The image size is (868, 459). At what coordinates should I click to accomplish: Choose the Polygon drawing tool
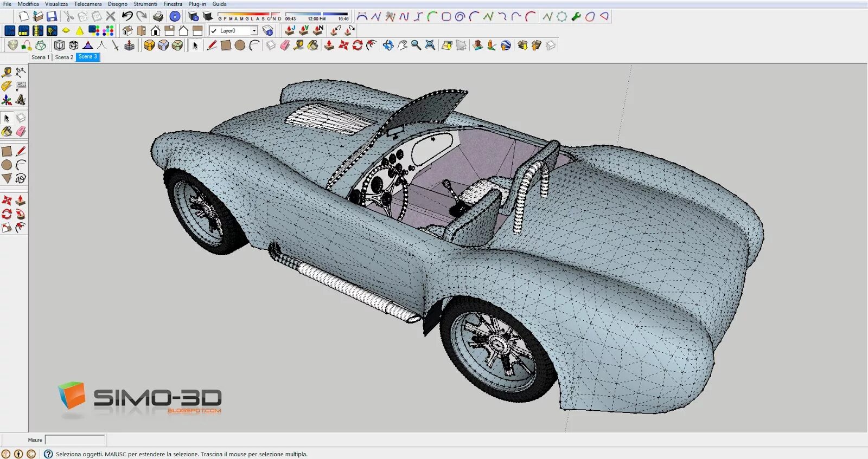(7, 178)
